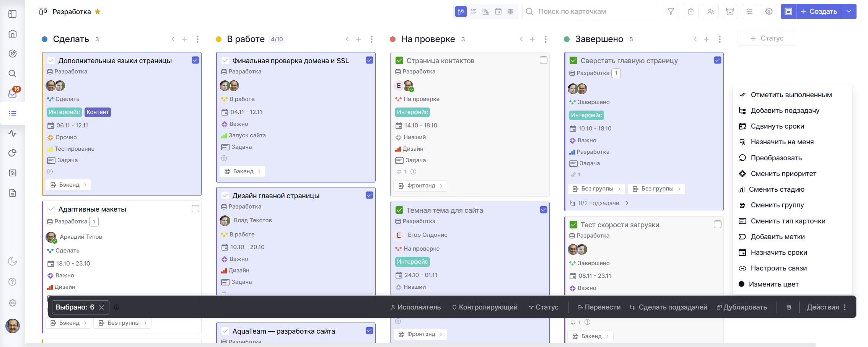Switch to calendar view icon in toolbar
868x347 pixels.
click(x=498, y=11)
